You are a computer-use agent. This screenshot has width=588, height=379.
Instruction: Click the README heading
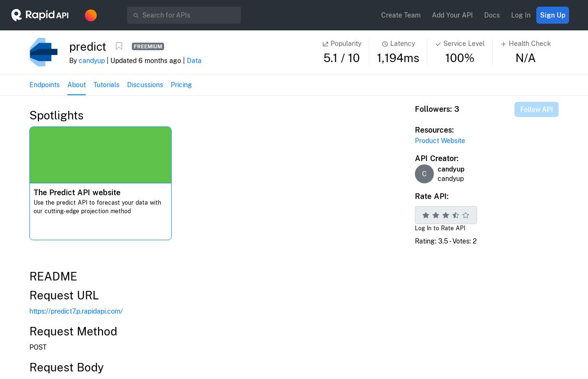coord(53,277)
